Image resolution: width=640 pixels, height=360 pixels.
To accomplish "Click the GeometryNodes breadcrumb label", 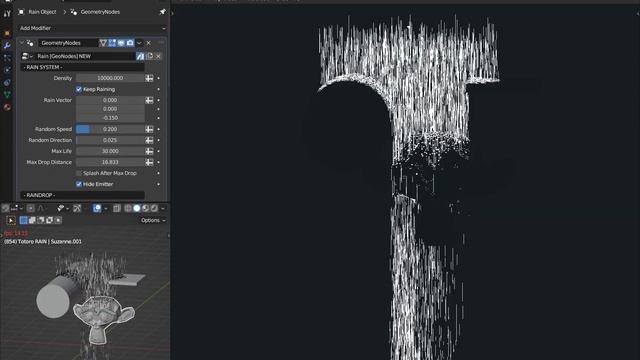I will (100, 12).
